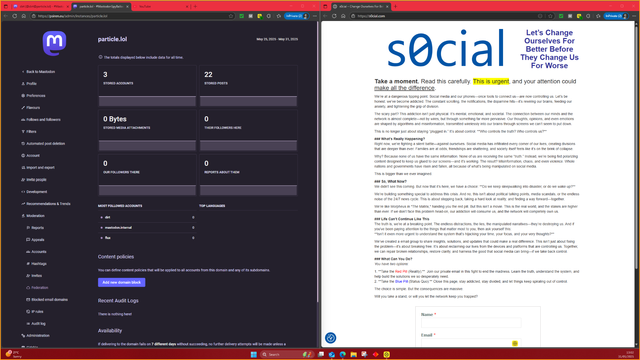Go back to Mastodon from the sidebar
Screen dimensions: 640x360
coord(38,71)
